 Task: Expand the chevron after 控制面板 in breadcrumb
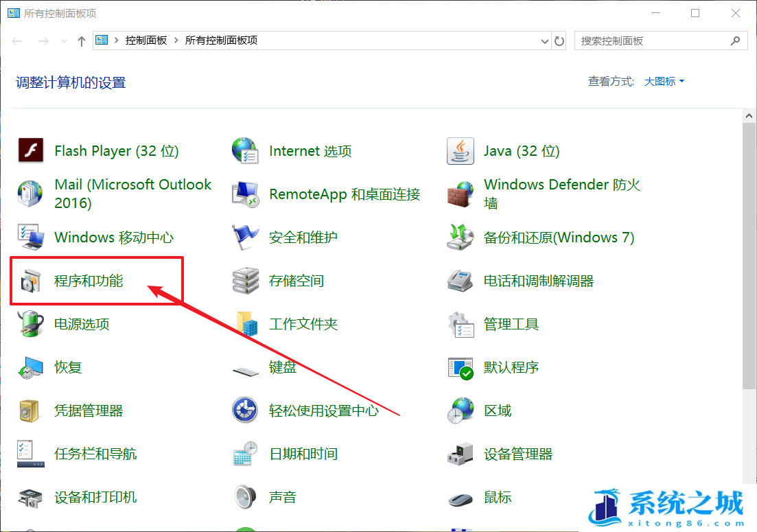(176, 40)
